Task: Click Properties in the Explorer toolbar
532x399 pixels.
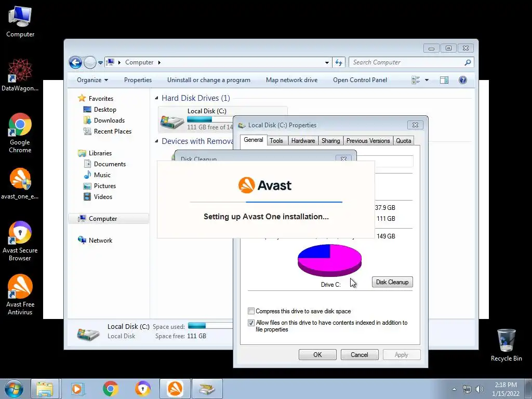Action: tap(138, 80)
